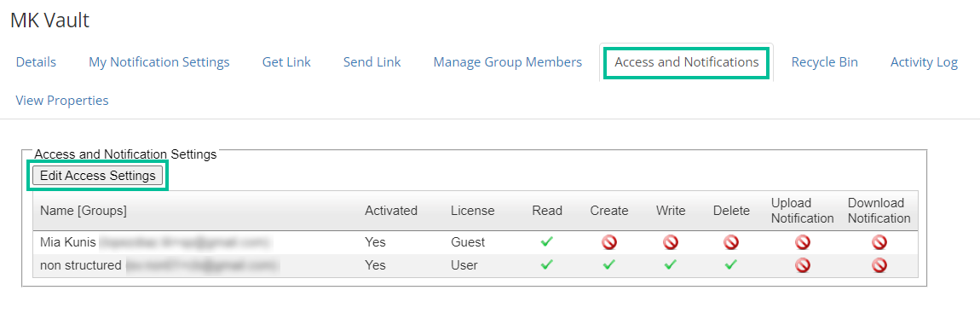The height and width of the screenshot is (325, 980).
Task: Switch to the Send Link tab
Action: 372,62
